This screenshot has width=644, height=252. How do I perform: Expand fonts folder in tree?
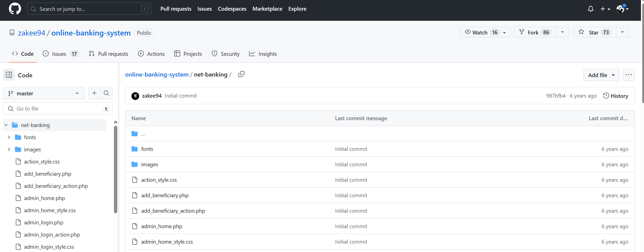coord(9,137)
